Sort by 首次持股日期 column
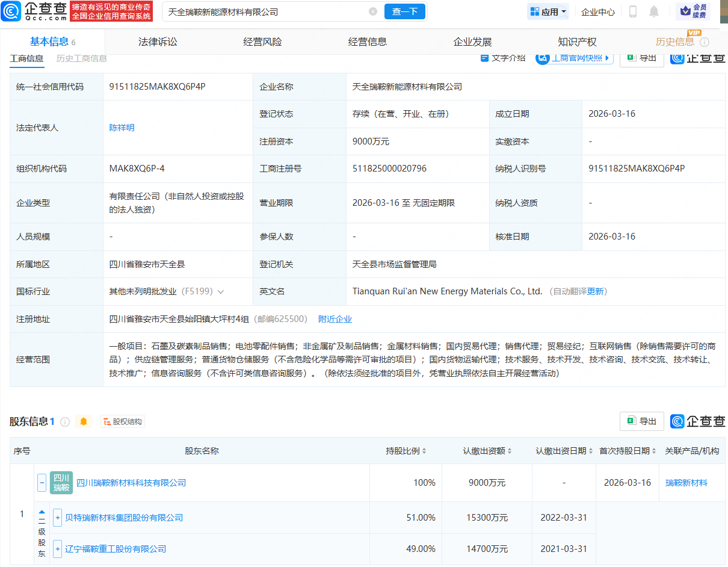The width and height of the screenshot is (728, 567). coord(653,451)
